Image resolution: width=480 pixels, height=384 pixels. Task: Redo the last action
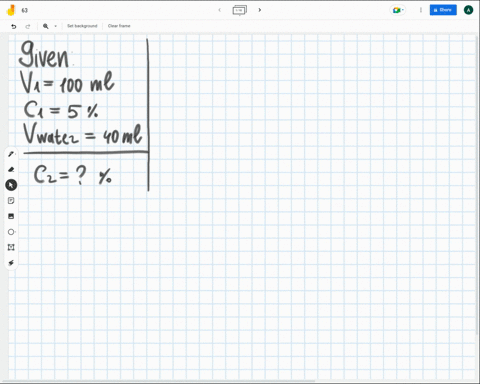pyautogui.click(x=28, y=26)
